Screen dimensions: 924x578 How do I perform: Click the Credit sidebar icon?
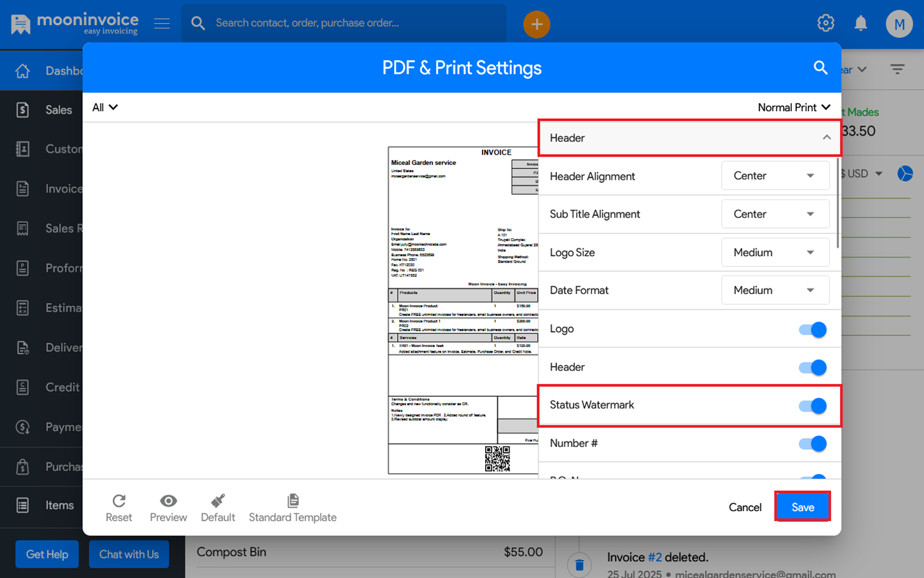[22, 387]
